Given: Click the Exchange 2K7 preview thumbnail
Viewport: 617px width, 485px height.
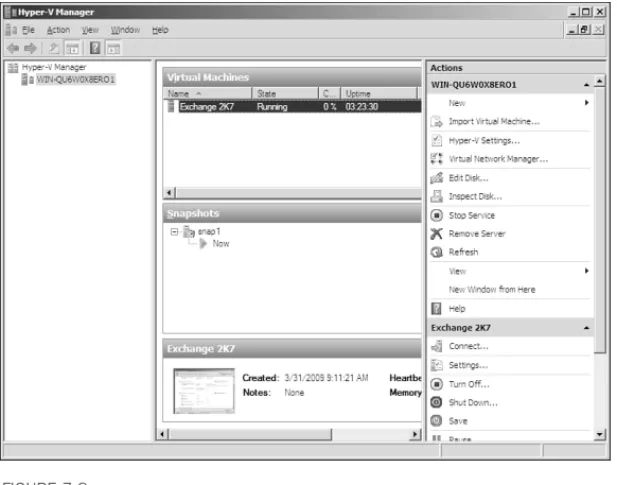Looking at the screenshot, I should coord(204,391).
